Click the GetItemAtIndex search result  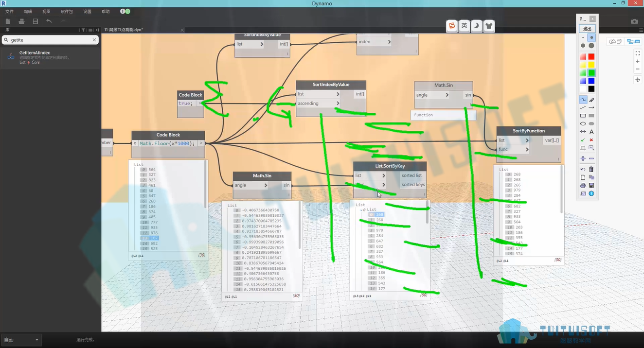pyautogui.click(x=51, y=57)
